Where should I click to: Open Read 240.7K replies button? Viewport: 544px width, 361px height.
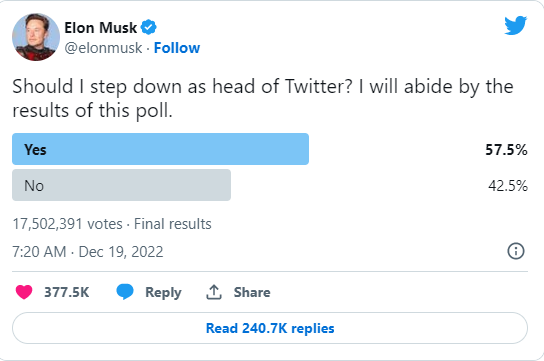pos(270,328)
